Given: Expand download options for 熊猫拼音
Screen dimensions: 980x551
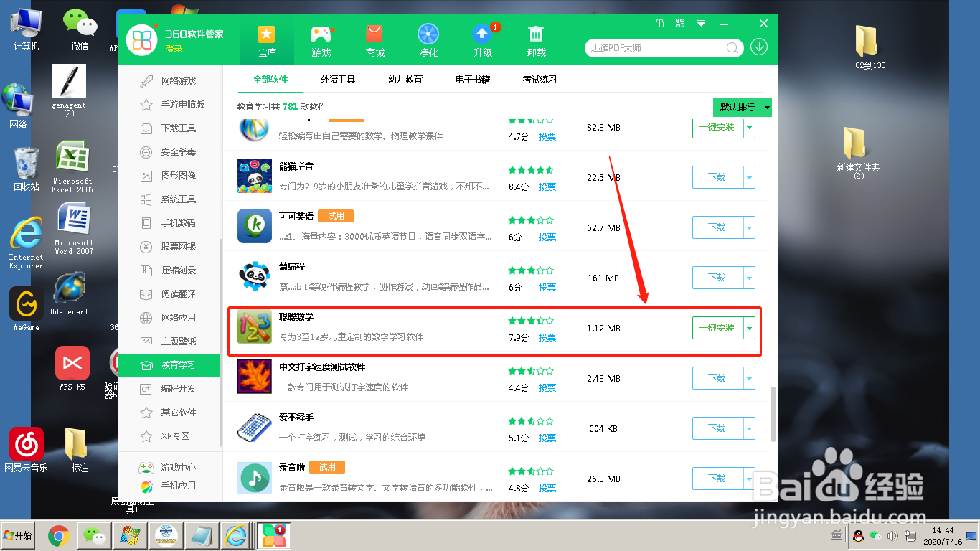Looking at the screenshot, I should pos(750,177).
